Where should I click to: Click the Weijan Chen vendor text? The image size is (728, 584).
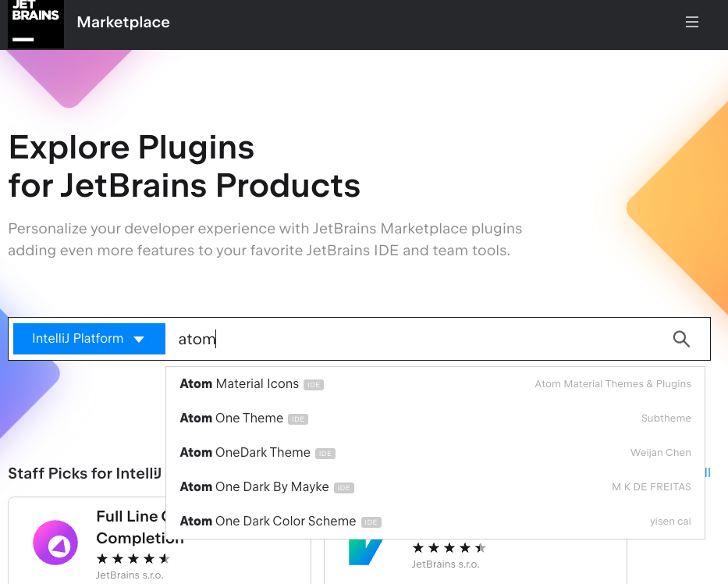[x=660, y=453]
